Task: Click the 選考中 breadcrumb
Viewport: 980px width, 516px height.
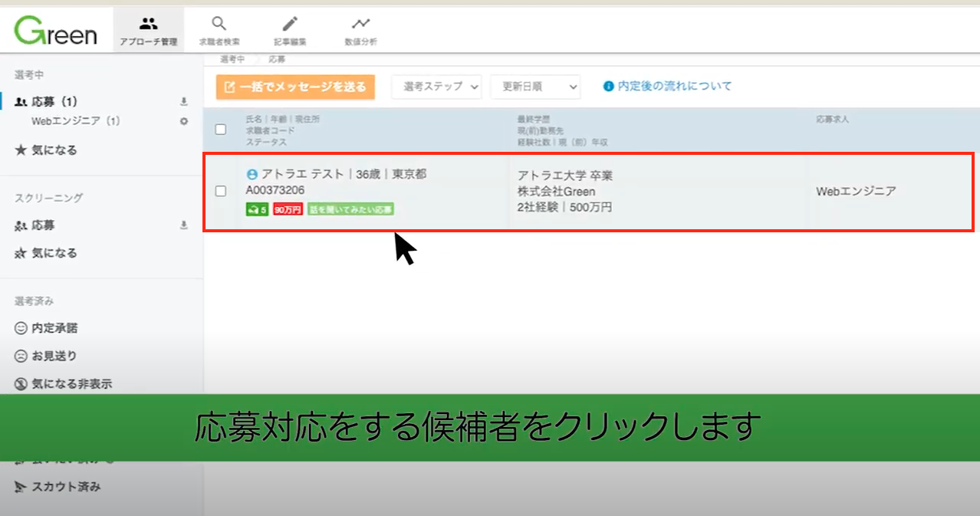Action: click(232, 59)
